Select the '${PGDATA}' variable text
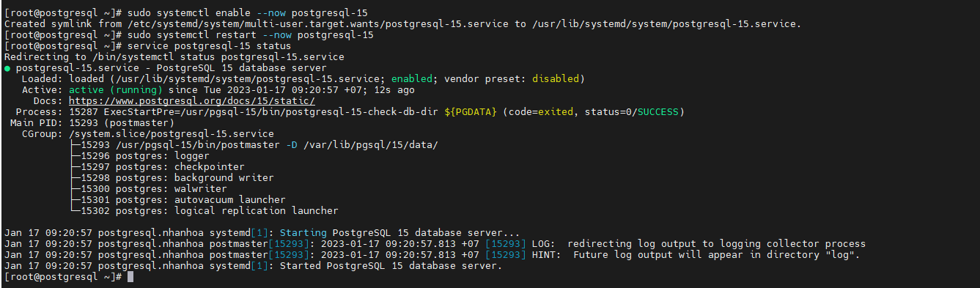Viewport: 980px width, 288px height. pyautogui.click(x=471, y=111)
